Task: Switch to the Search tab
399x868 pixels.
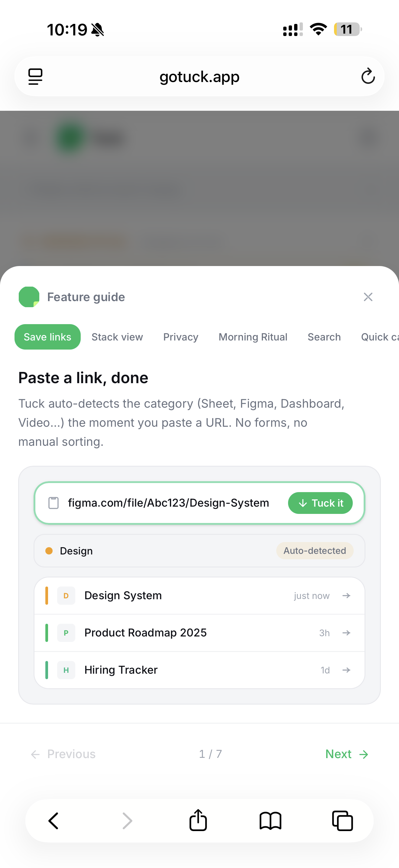Action: 324,337
